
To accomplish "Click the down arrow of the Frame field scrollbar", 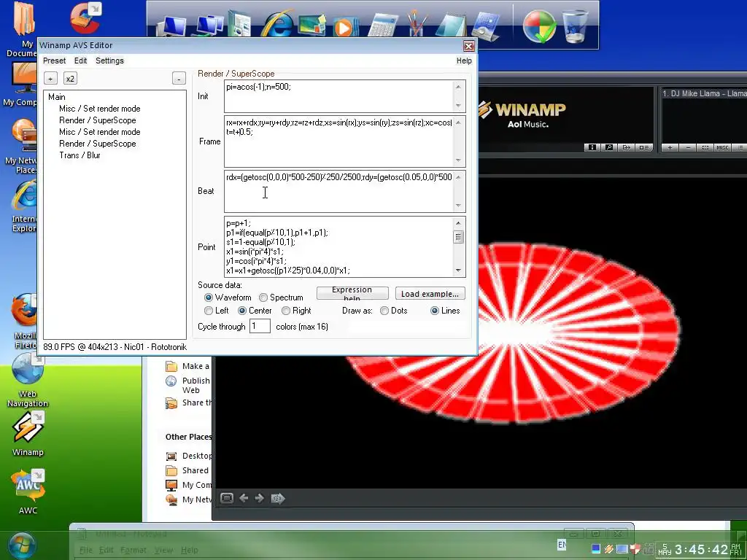I will coord(458,160).
